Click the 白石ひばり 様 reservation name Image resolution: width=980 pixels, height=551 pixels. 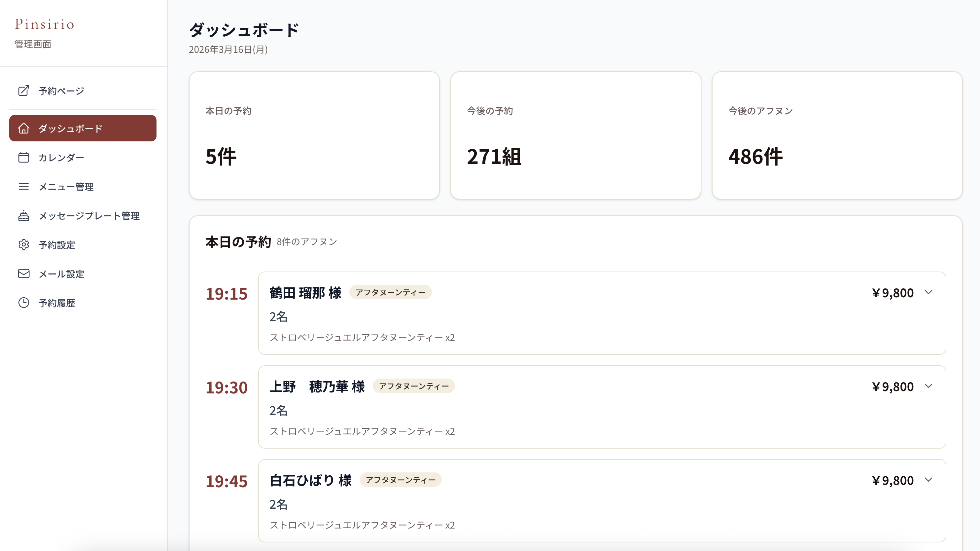310,481
